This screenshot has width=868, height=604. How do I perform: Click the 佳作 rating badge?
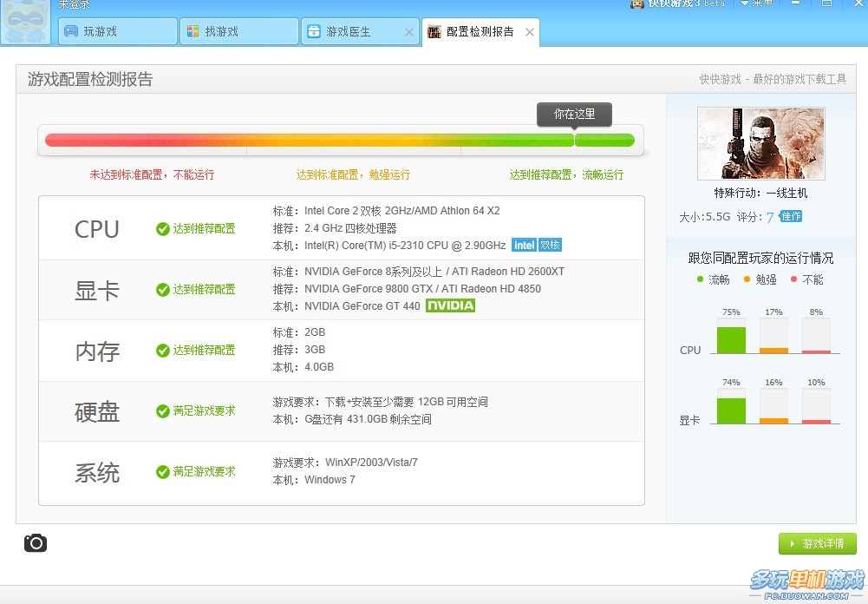pyautogui.click(x=791, y=216)
